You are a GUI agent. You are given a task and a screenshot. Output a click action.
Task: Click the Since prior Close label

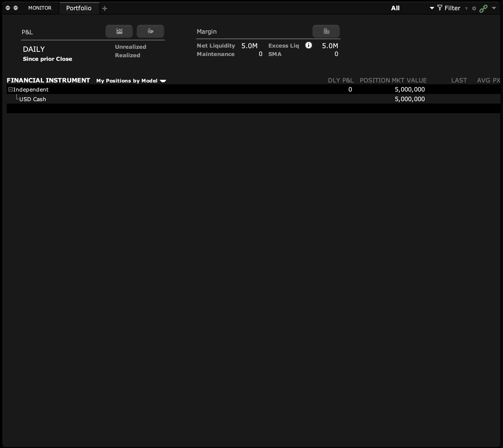point(48,59)
